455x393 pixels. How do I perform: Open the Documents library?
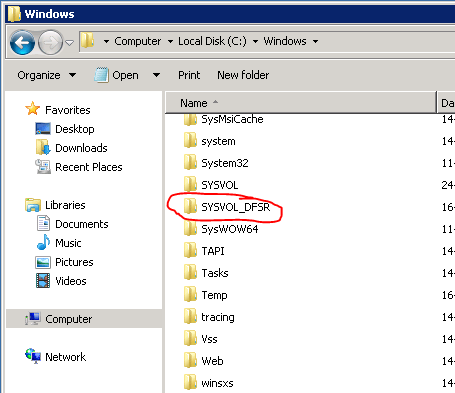click(x=82, y=224)
